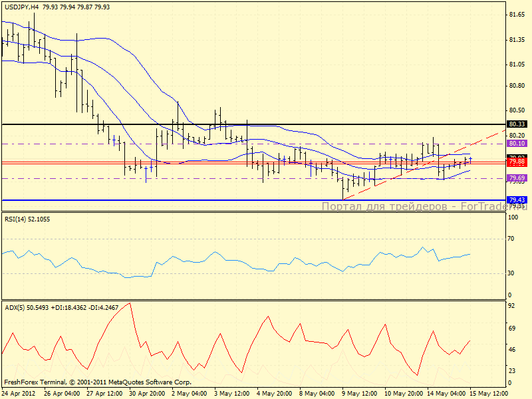Image resolution: width=532 pixels, height=399 pixels.
Task: Click the blue 79.43 support level label
Action: pyautogui.click(x=517, y=200)
